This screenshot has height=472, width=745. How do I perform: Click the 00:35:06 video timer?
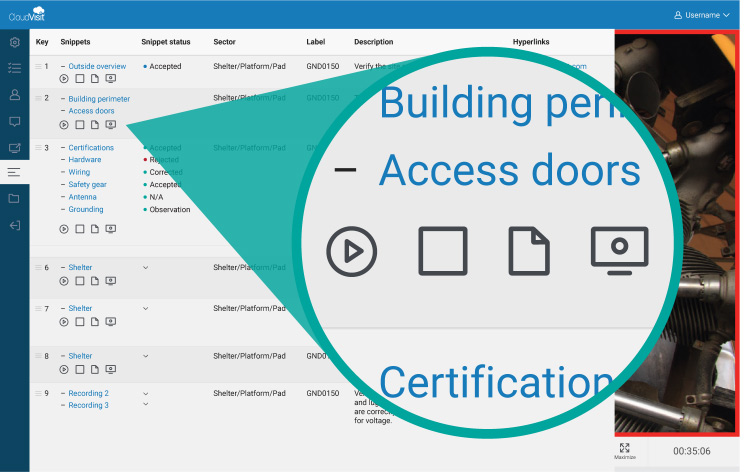tap(691, 451)
